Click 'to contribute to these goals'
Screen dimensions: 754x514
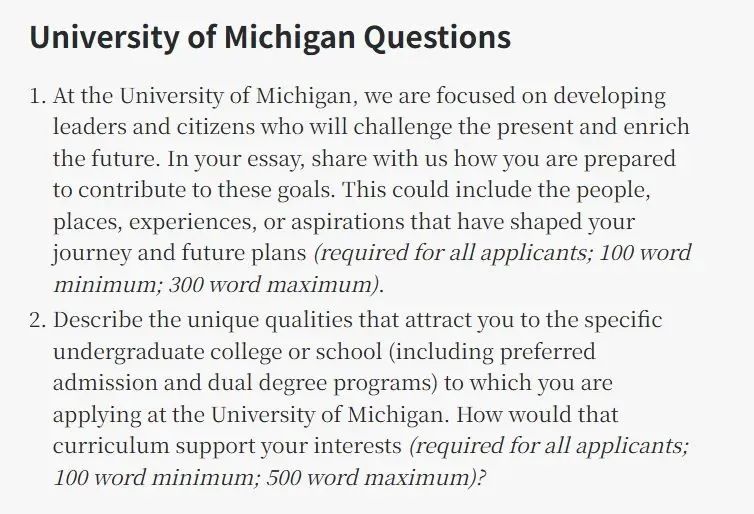click(x=194, y=190)
